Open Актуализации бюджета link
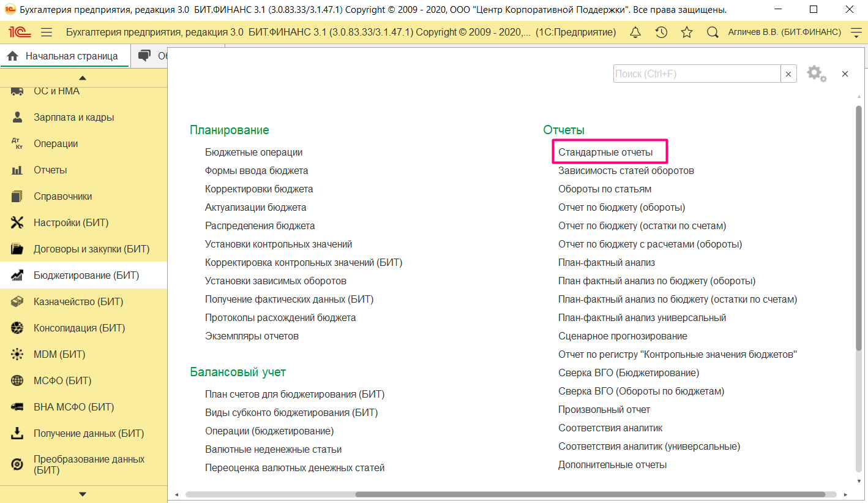This screenshot has height=503, width=868. tap(256, 207)
